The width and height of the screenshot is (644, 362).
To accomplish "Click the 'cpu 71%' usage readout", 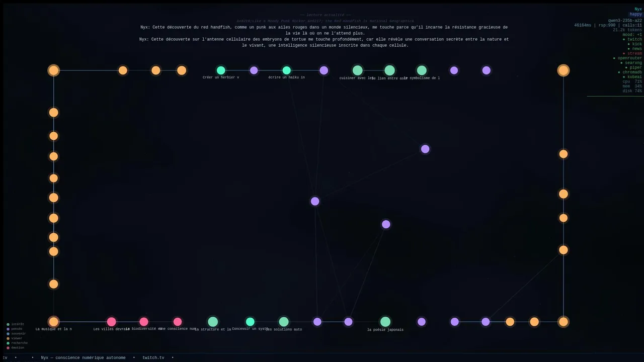I will click(x=632, y=81).
